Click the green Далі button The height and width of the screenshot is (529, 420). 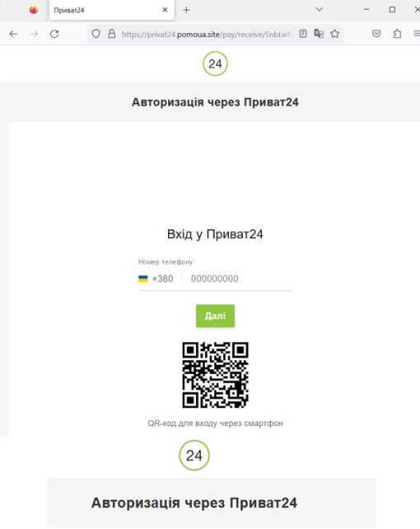pos(216,316)
